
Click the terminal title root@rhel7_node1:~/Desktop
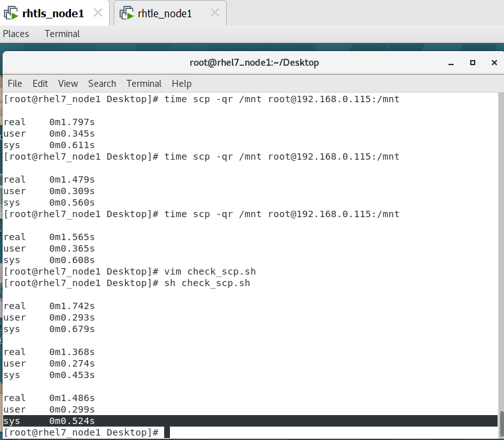(254, 63)
